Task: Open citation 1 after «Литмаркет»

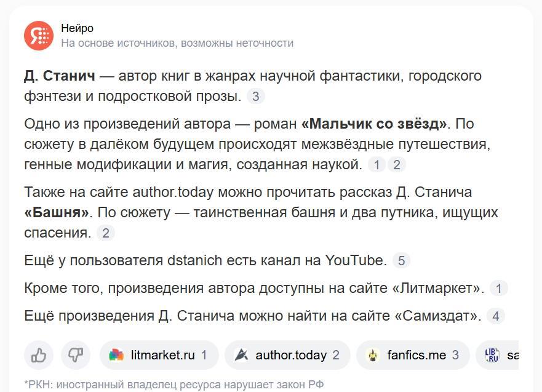Action: click(x=499, y=288)
